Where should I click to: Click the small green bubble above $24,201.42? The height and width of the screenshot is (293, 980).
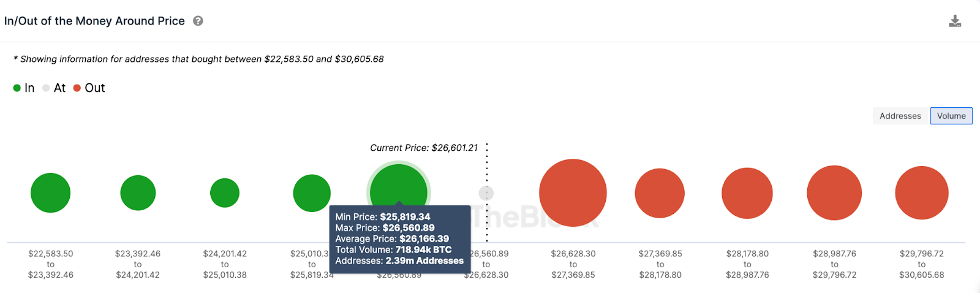225,193
